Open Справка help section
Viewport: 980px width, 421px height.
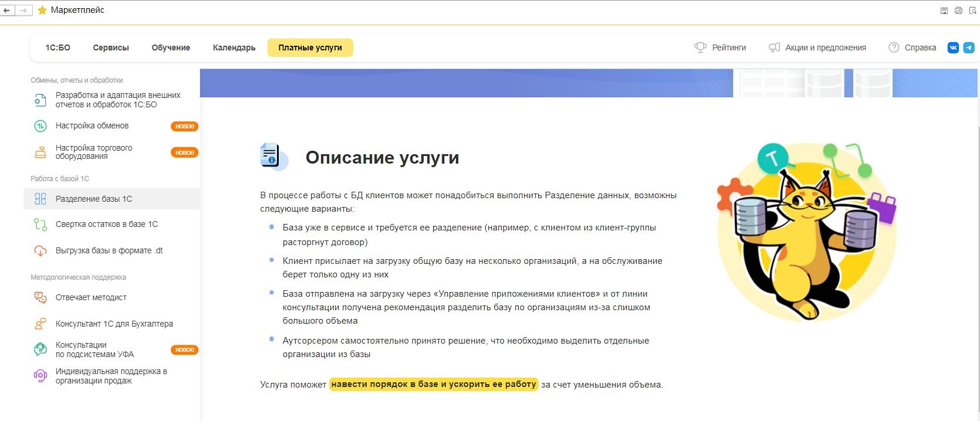[913, 47]
